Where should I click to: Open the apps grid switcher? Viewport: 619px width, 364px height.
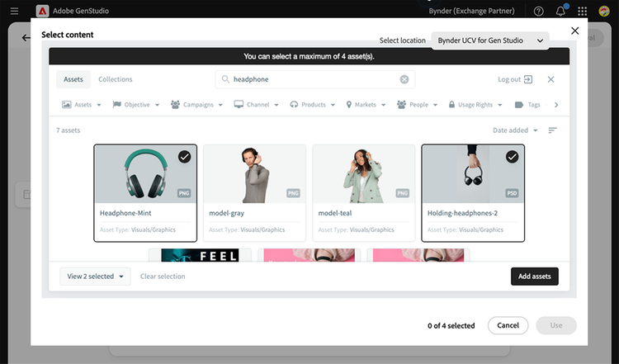point(583,11)
